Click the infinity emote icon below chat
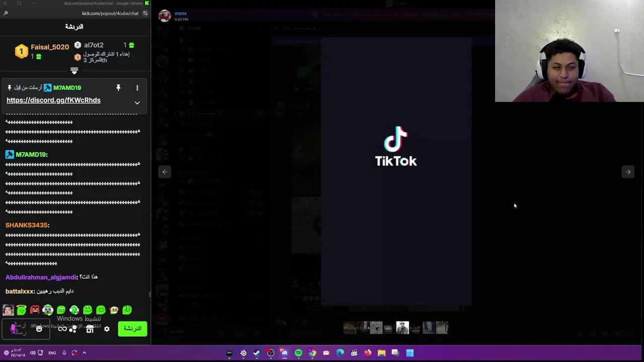The image size is (644, 362). click(x=62, y=329)
